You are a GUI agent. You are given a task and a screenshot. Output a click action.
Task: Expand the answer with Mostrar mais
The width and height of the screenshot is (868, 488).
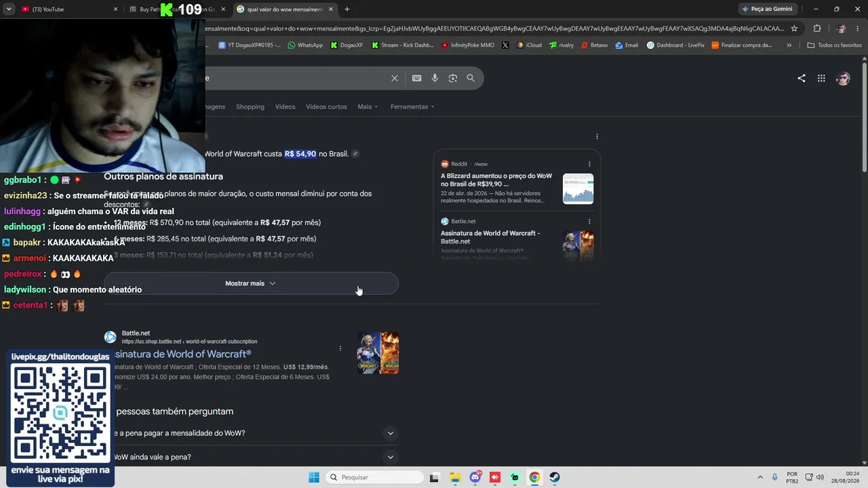click(x=251, y=283)
